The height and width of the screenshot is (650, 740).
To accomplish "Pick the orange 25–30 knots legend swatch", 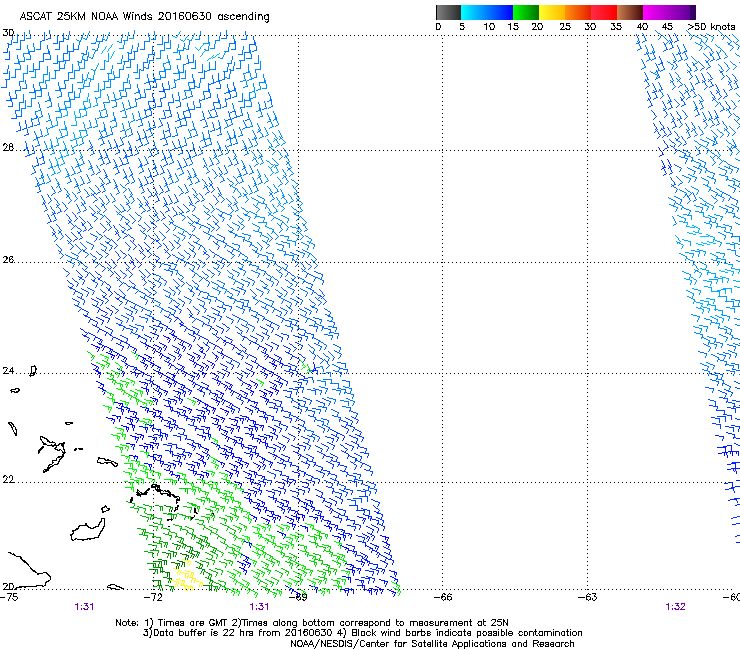I will [x=578, y=12].
